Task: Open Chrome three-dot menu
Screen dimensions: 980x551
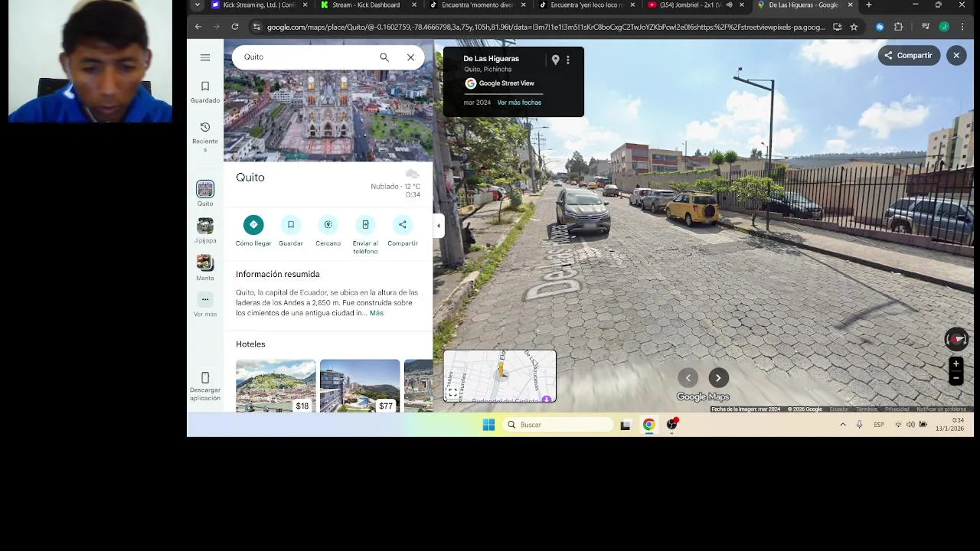Action: point(962,27)
